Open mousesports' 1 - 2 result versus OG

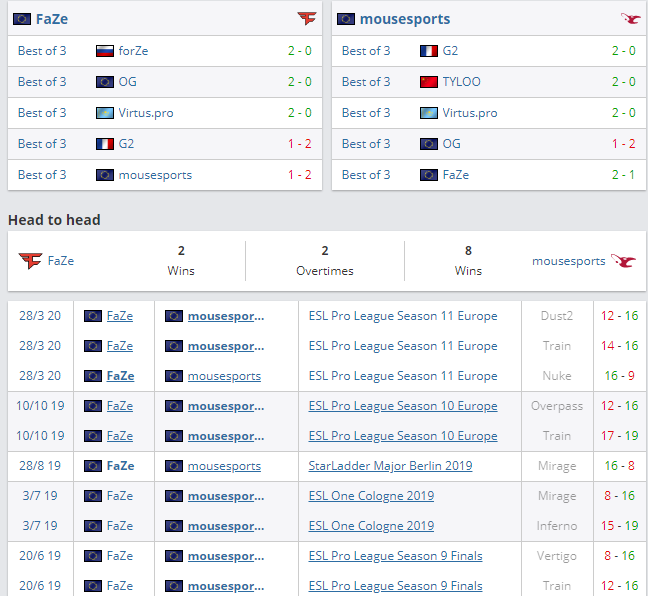coord(623,144)
